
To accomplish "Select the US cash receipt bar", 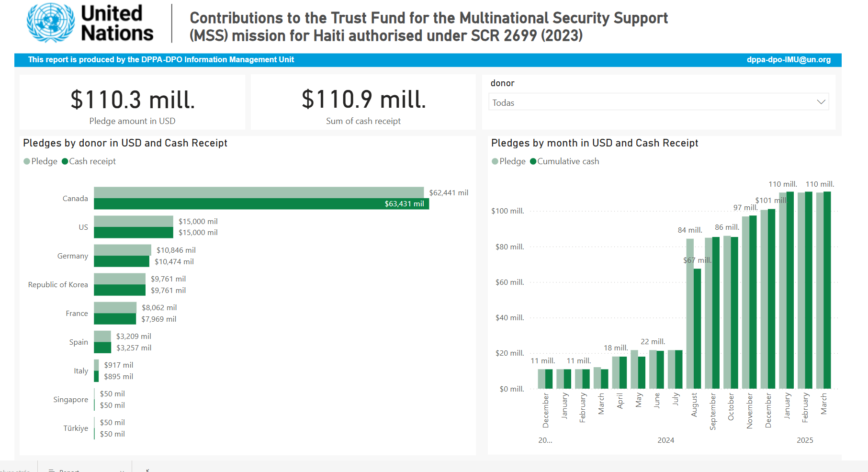I will (x=133, y=233).
